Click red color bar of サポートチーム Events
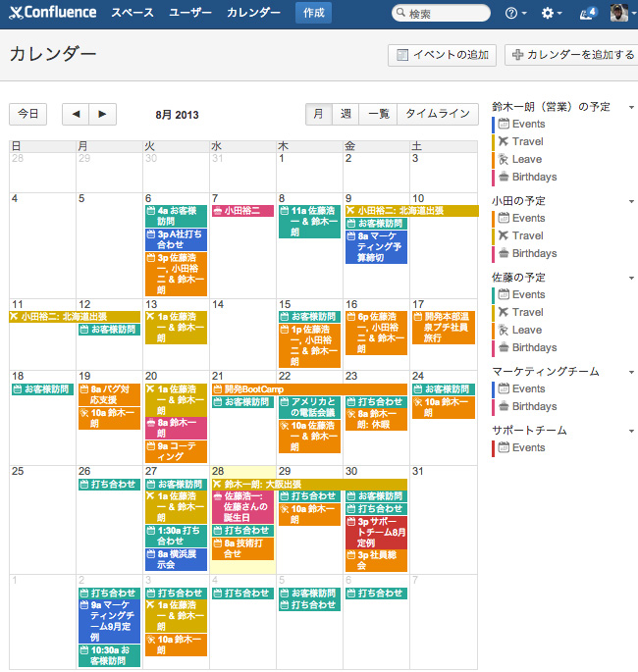The width and height of the screenshot is (638, 672). [493, 448]
